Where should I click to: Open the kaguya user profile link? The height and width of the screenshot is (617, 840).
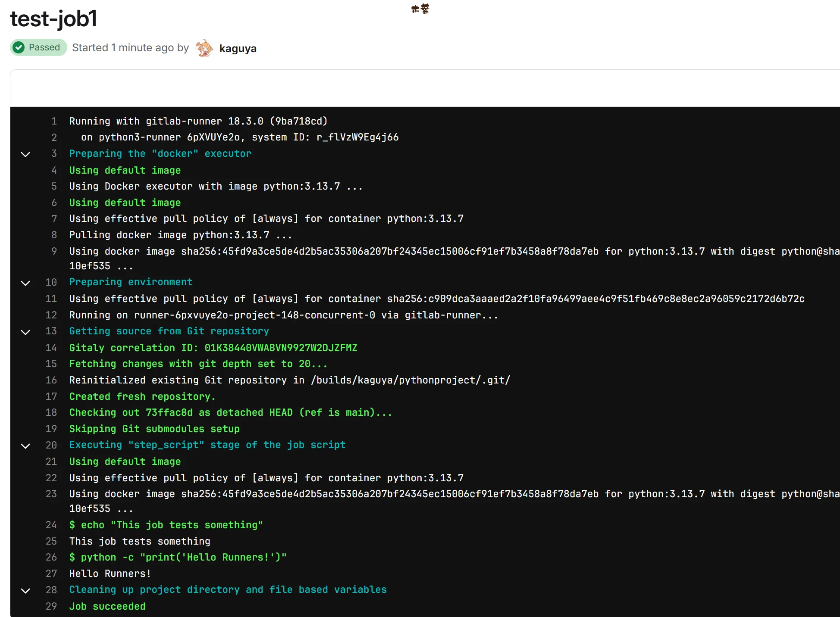click(x=238, y=48)
